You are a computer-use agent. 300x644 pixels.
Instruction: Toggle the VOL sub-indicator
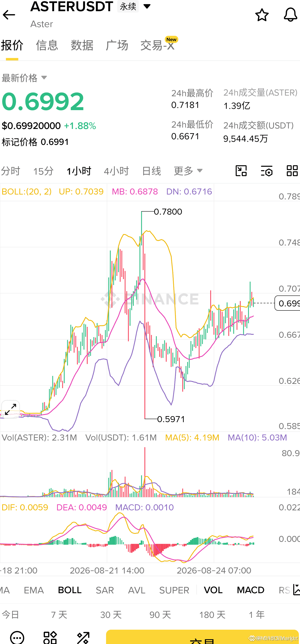213,590
